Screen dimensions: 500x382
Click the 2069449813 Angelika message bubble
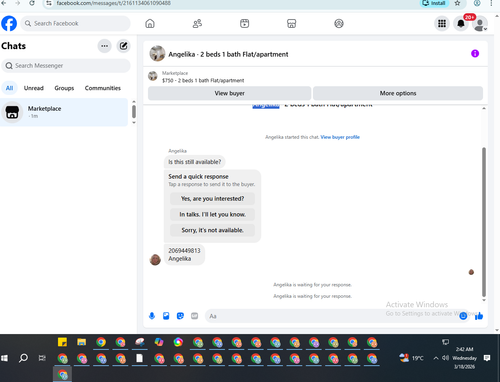pos(184,255)
